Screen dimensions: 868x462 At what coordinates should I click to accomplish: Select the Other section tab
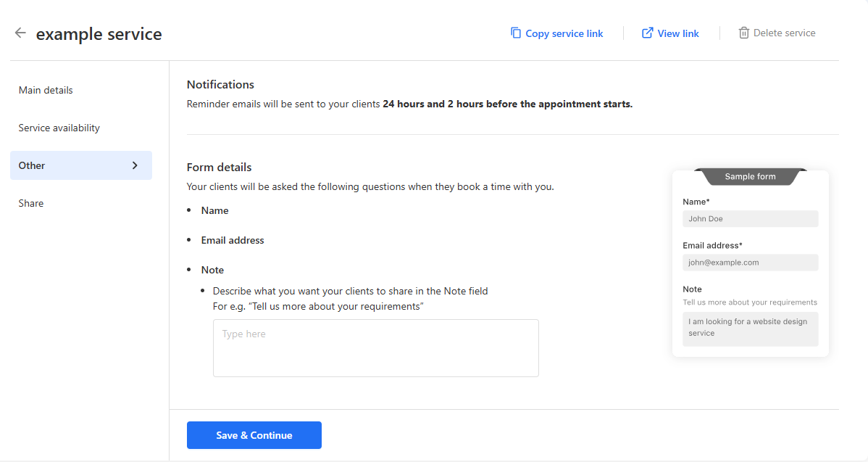(81, 165)
